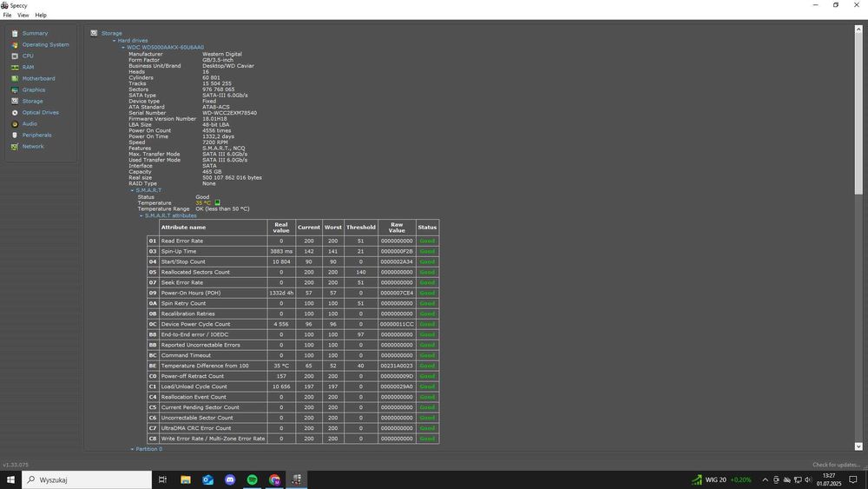Click the Serial Number value WD-WCC2EXM78540
Screen dimensions: 868x489
point(229,113)
